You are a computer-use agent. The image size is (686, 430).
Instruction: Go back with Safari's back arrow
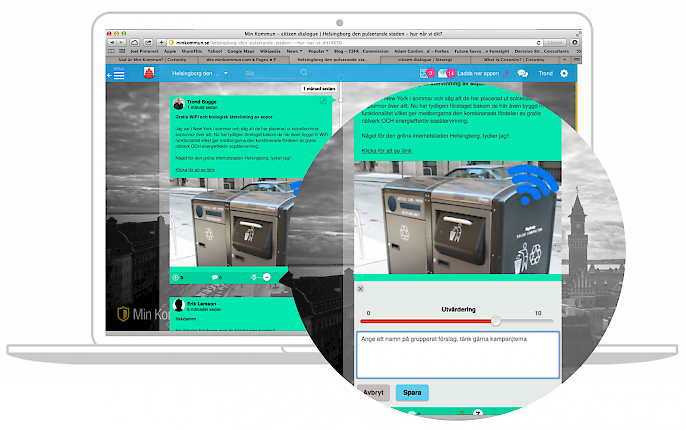[x=112, y=42]
